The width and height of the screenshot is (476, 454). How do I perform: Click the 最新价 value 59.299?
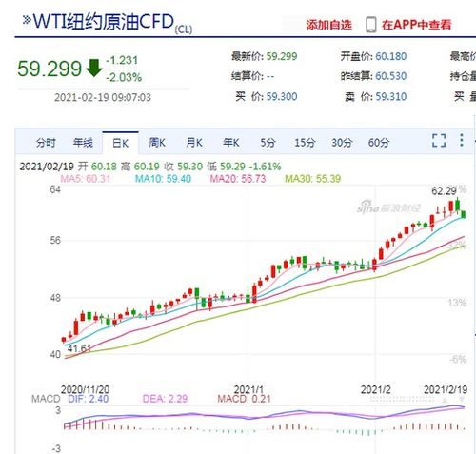282,56
